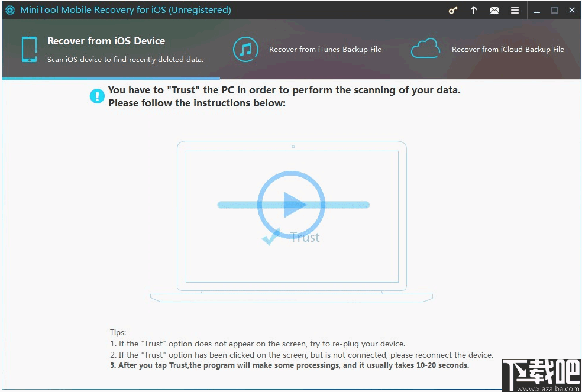
Task: Click the smartphone icon for iOS Device
Action: tap(30, 50)
